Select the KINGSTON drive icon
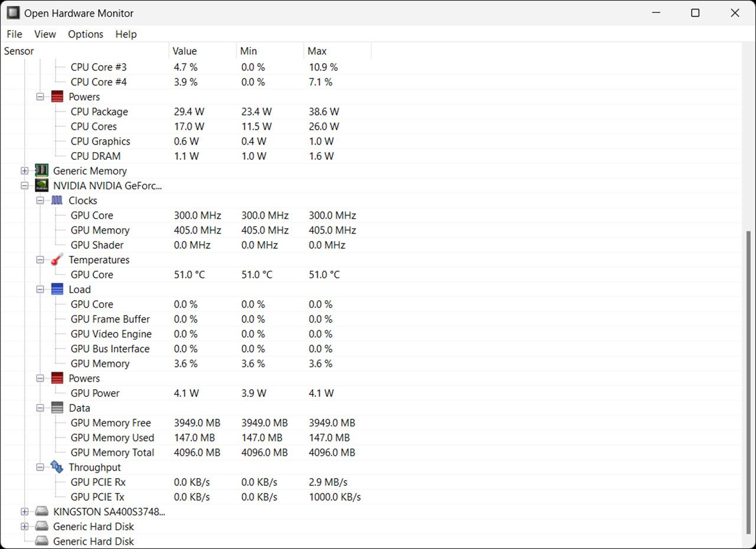756x549 pixels. (41, 511)
